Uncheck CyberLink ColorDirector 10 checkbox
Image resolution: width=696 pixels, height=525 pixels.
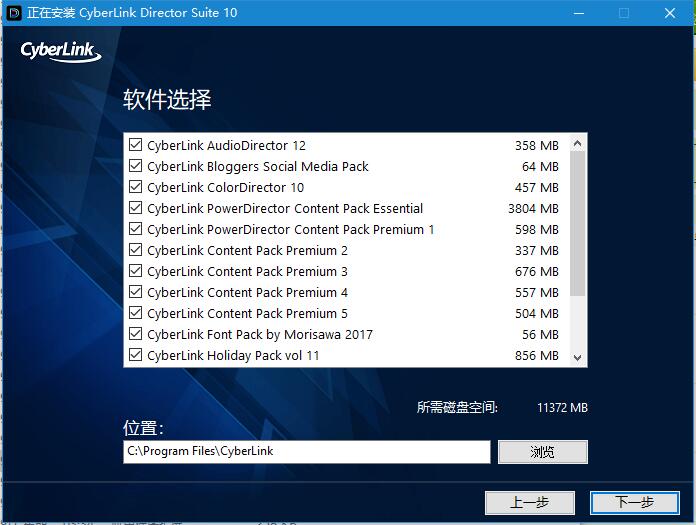[x=135, y=187]
